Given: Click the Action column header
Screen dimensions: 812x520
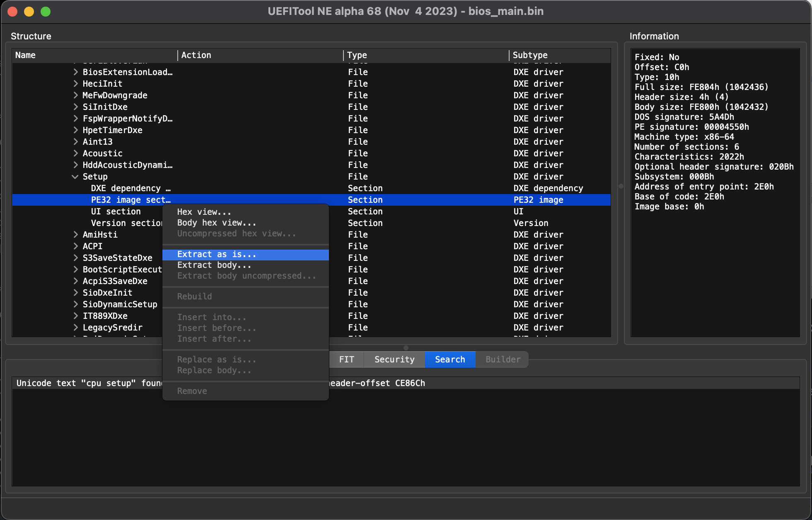Looking at the screenshot, I should (261, 55).
